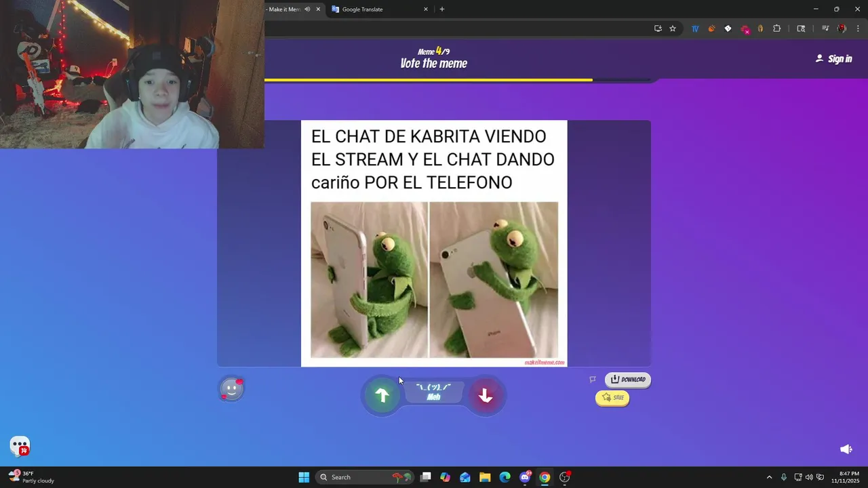
Task: Open the Chrome three-dot menu
Action: coord(859,28)
